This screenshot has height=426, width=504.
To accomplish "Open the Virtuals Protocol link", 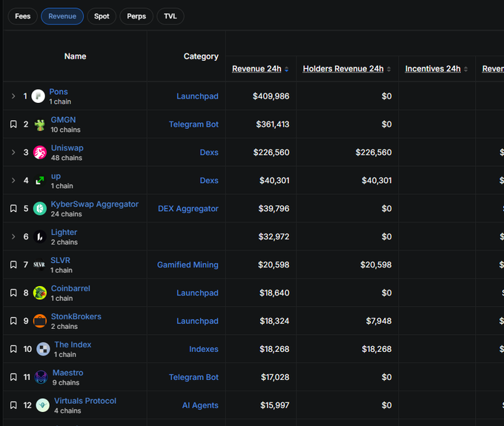I will (85, 401).
